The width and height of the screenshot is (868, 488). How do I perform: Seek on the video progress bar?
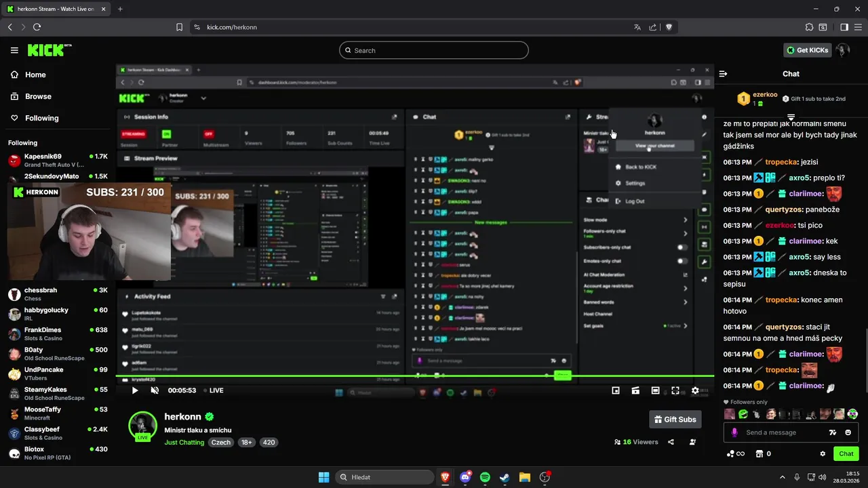click(x=415, y=375)
